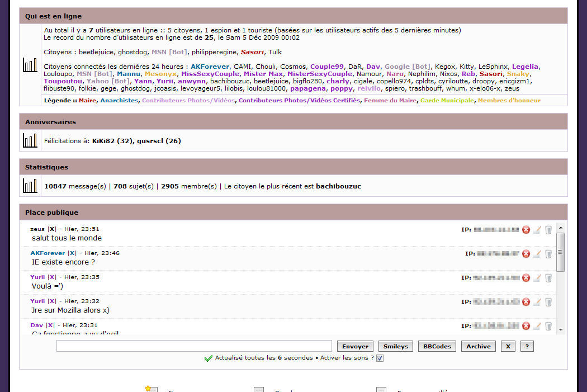Open the BBCodes helper
Screen dimensions: 587x392
coord(437,346)
